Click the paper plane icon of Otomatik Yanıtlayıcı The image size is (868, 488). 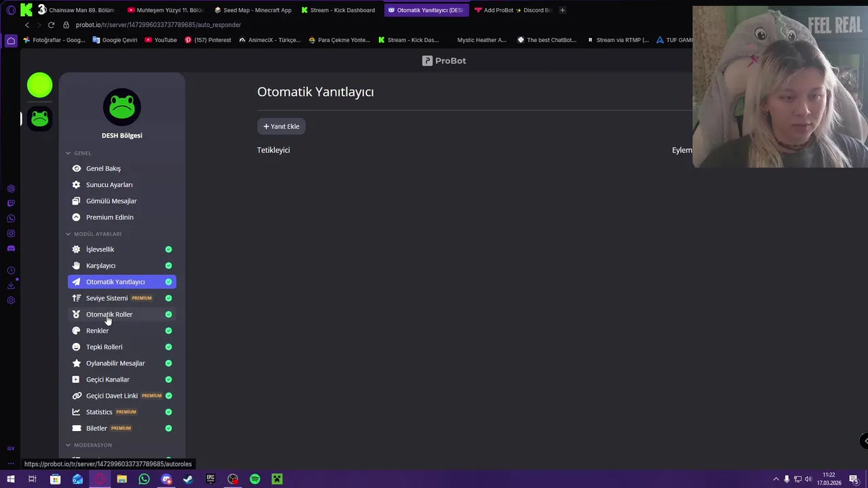click(76, 282)
